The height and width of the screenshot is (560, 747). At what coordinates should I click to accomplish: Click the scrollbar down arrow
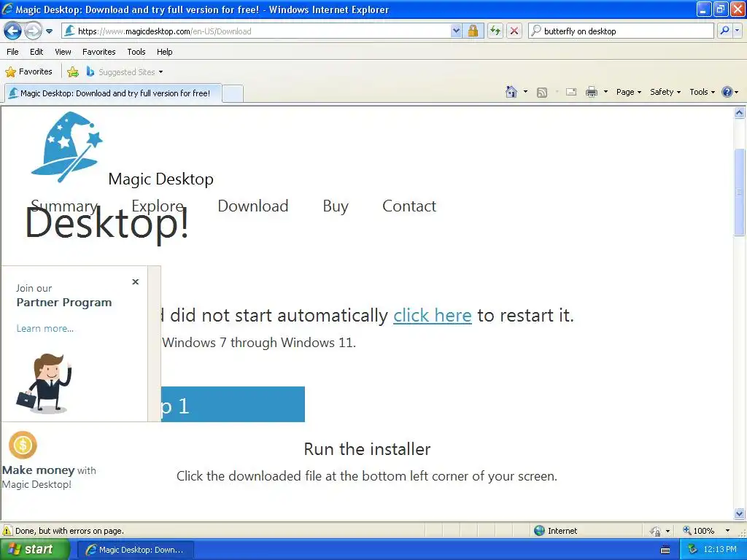coord(740,514)
